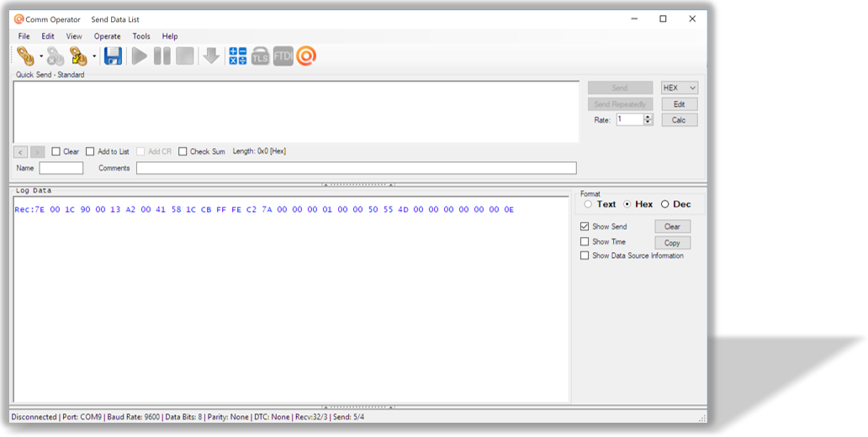Decrease Rate with the down spinner arrow
868x437 pixels.
[648, 122]
